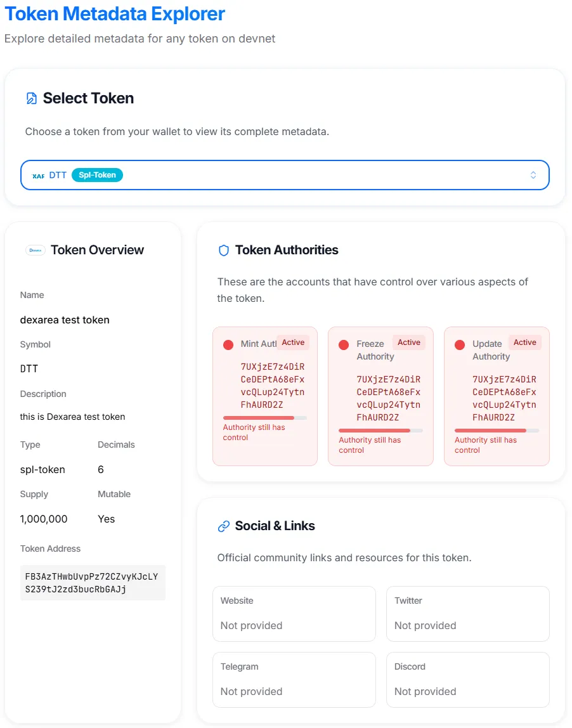This screenshot has height=728, width=572.
Task: Click the Twitter link card
Action: [467, 613]
